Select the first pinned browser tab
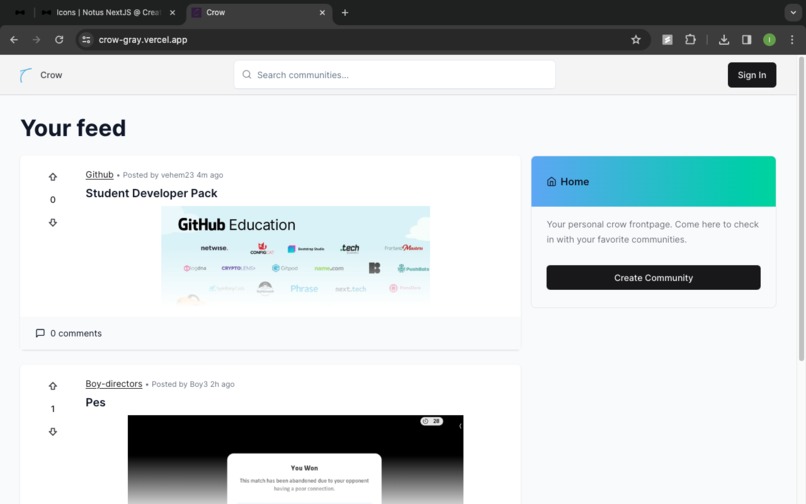Image resolution: width=806 pixels, height=504 pixels. [x=20, y=12]
